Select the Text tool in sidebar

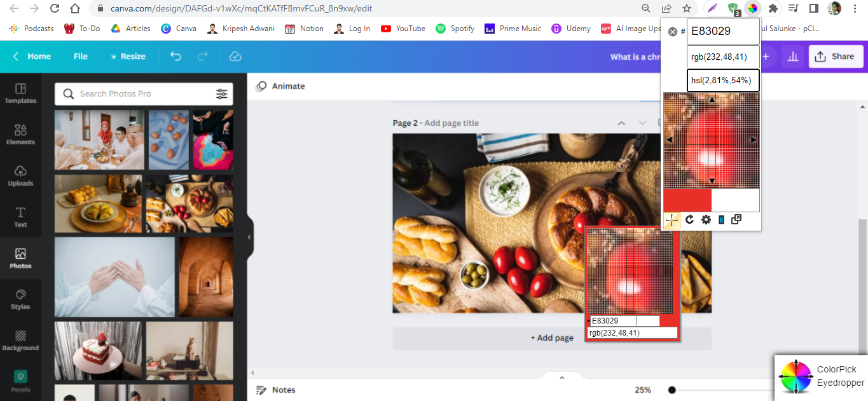click(x=20, y=217)
